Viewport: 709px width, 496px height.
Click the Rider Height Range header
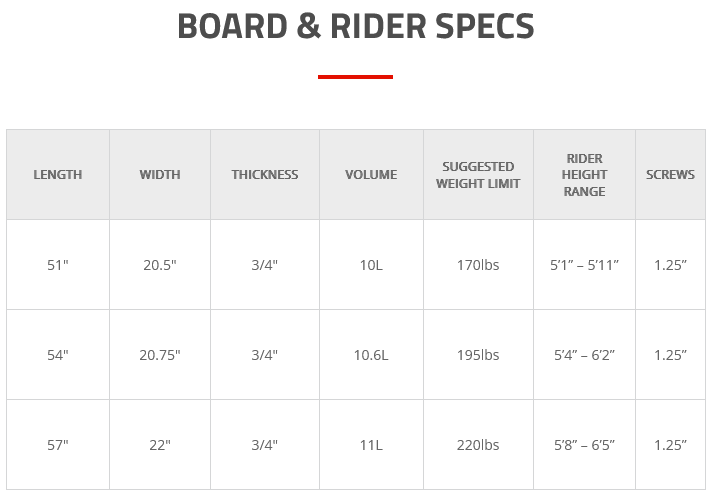pyautogui.click(x=584, y=175)
